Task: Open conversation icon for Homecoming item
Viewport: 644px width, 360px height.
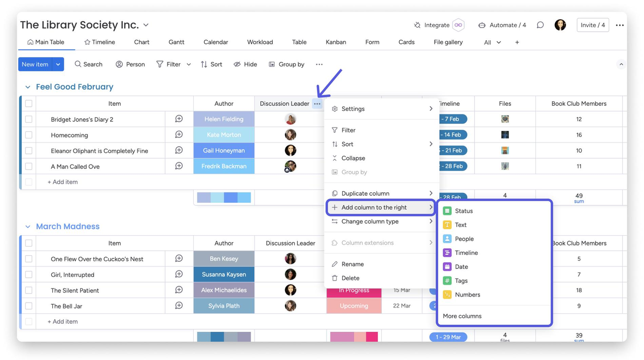Action: click(179, 135)
